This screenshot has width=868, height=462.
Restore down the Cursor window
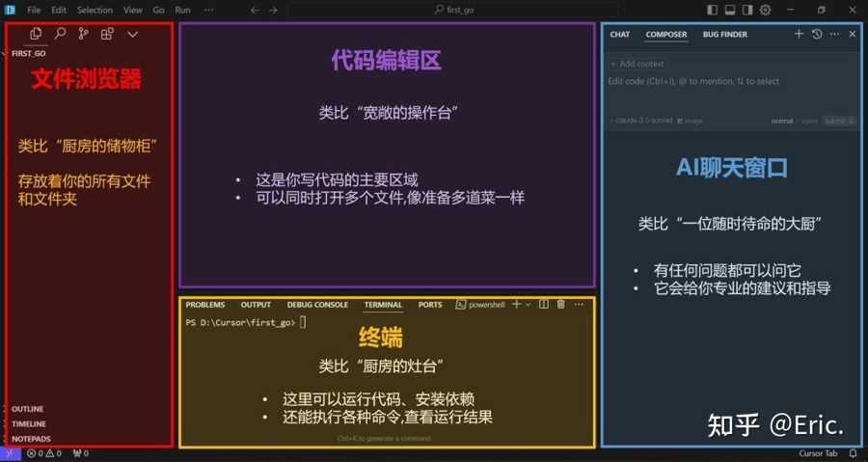(x=822, y=10)
